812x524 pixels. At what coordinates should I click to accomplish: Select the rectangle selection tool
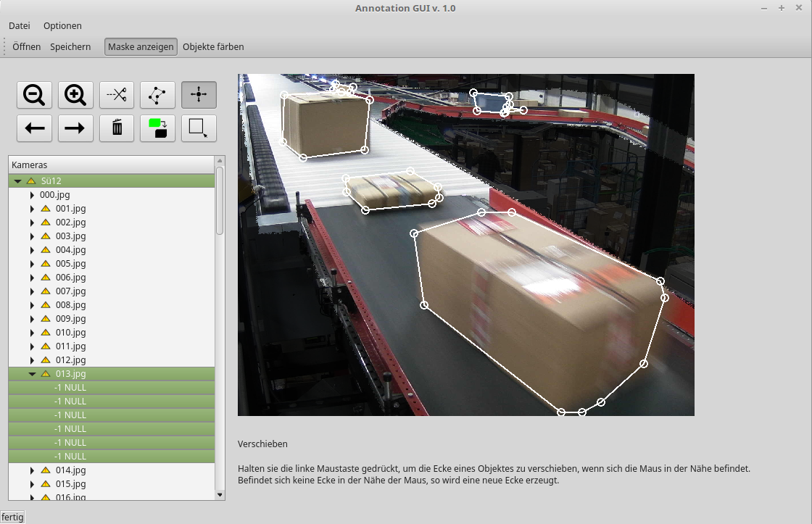(x=199, y=128)
